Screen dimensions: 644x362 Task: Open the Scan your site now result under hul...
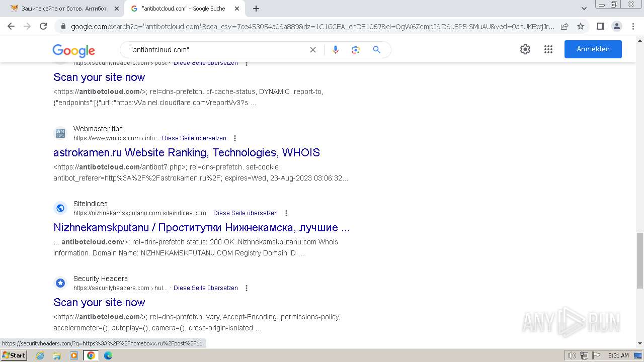coord(99,303)
